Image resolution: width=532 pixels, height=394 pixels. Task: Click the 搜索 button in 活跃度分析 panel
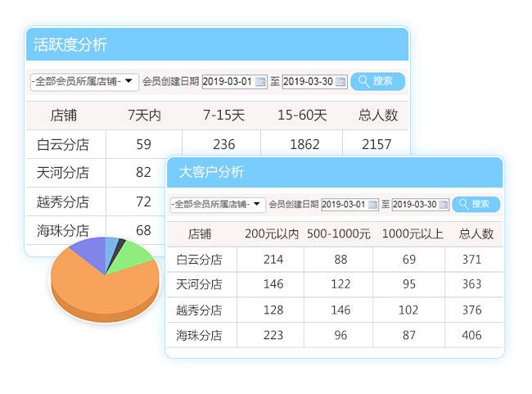coord(377,81)
